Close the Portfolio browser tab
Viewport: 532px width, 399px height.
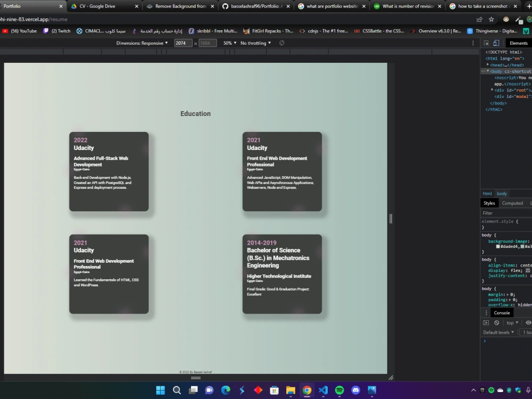click(61, 6)
